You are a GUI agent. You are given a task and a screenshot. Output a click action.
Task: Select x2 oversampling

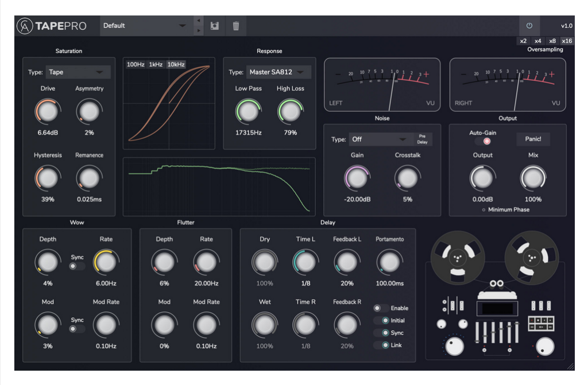(x=523, y=41)
